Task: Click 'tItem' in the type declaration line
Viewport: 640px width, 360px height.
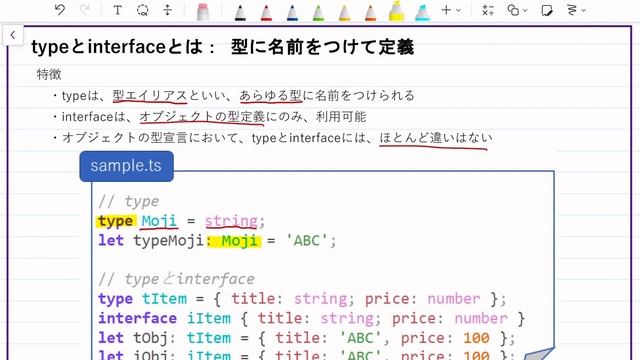Action: tap(164, 299)
